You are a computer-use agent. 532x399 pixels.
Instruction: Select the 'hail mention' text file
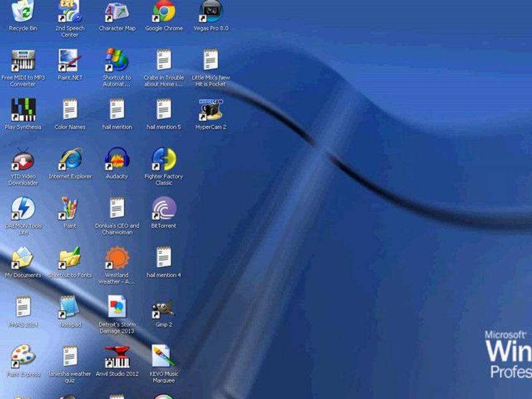click(x=117, y=110)
